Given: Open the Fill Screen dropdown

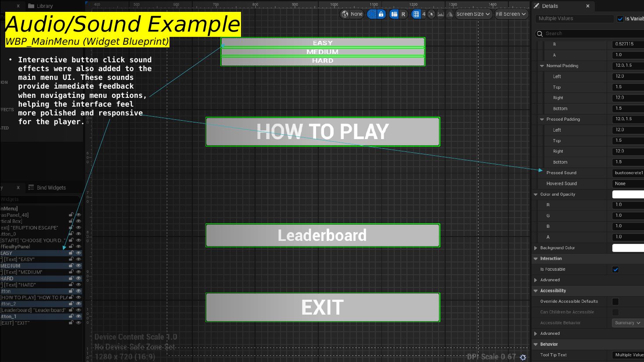Looking at the screenshot, I should tap(511, 14).
